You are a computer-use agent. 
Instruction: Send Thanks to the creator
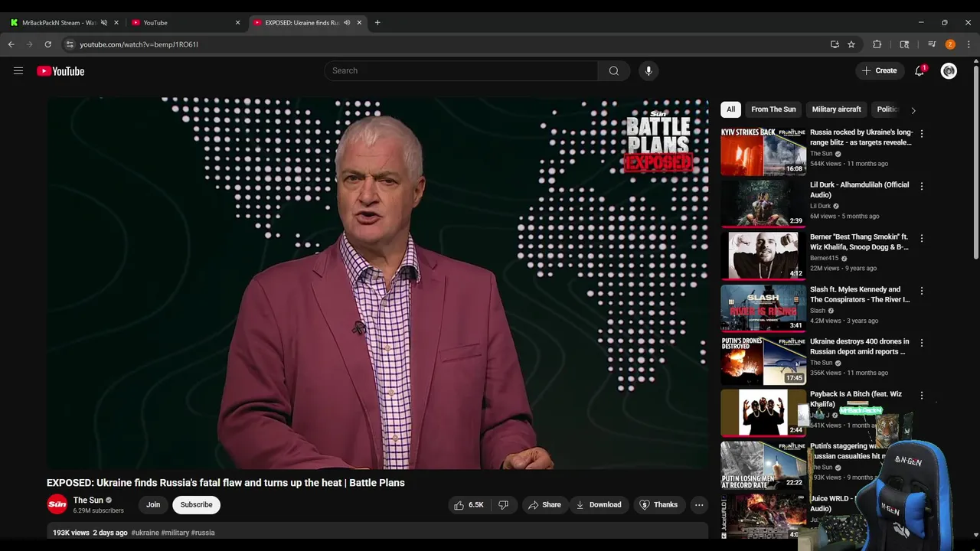tap(658, 505)
